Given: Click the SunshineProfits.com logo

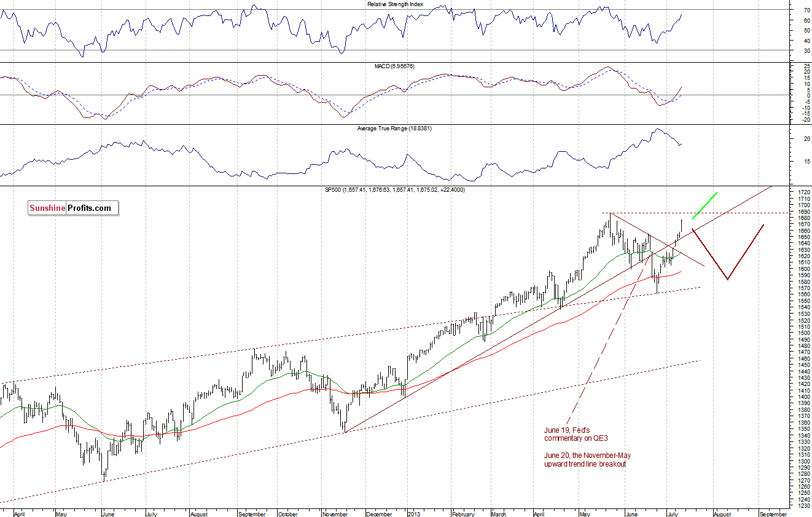Looking at the screenshot, I should [73, 208].
